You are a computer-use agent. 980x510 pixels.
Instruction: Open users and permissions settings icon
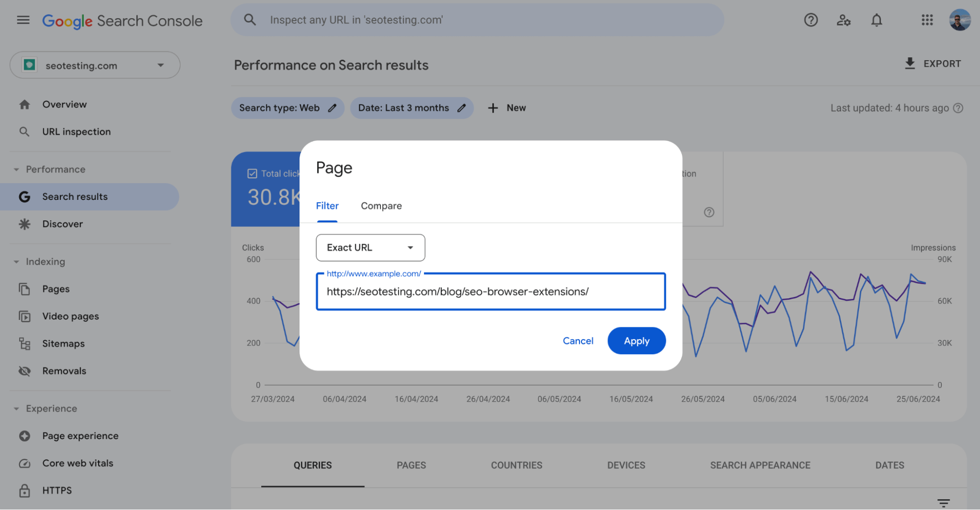pyautogui.click(x=844, y=20)
